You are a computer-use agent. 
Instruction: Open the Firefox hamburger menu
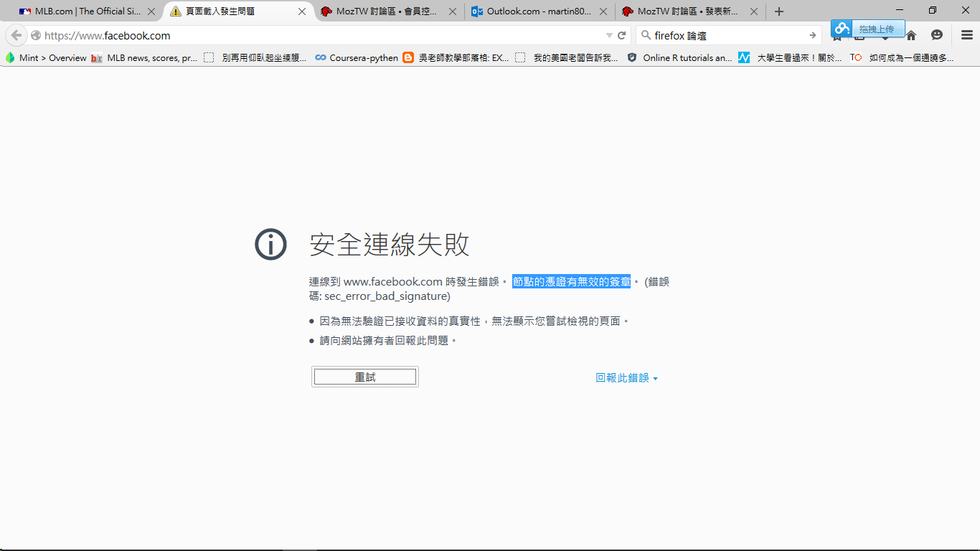(x=966, y=35)
